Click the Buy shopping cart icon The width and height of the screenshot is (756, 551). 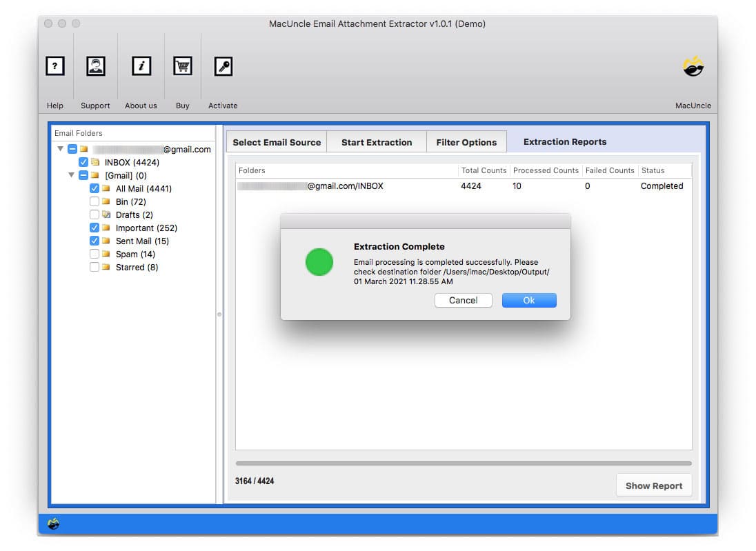click(183, 66)
